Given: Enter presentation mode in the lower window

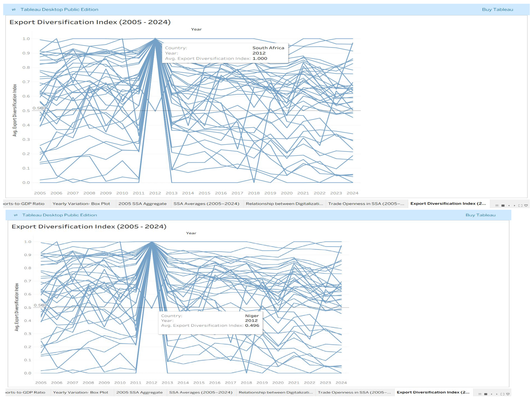Looking at the screenshot, I should coord(508,394).
